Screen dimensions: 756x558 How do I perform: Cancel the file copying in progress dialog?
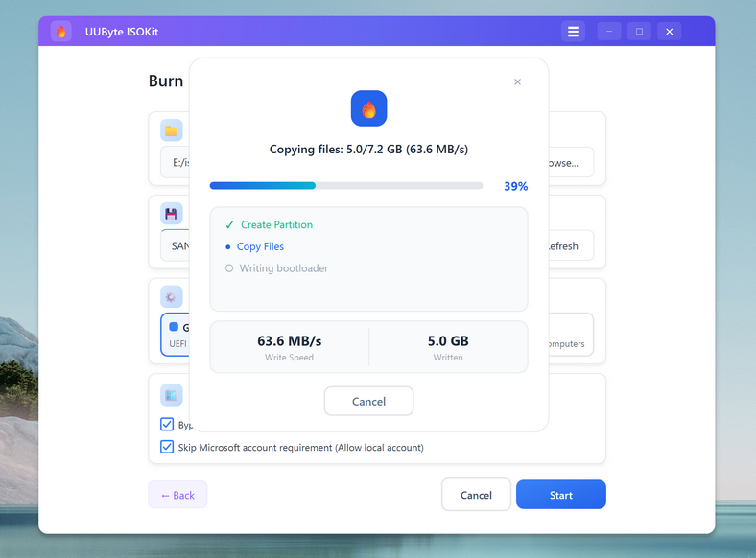coord(368,401)
